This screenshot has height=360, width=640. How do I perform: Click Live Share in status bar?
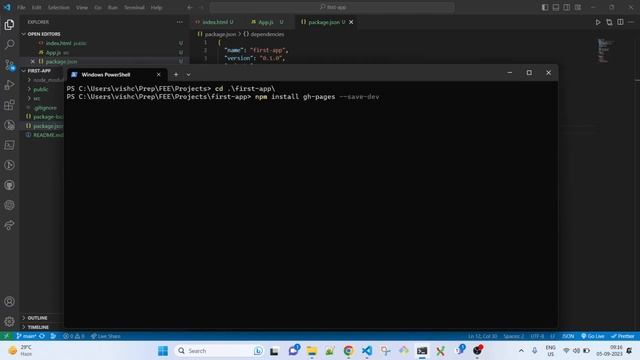(x=105, y=336)
